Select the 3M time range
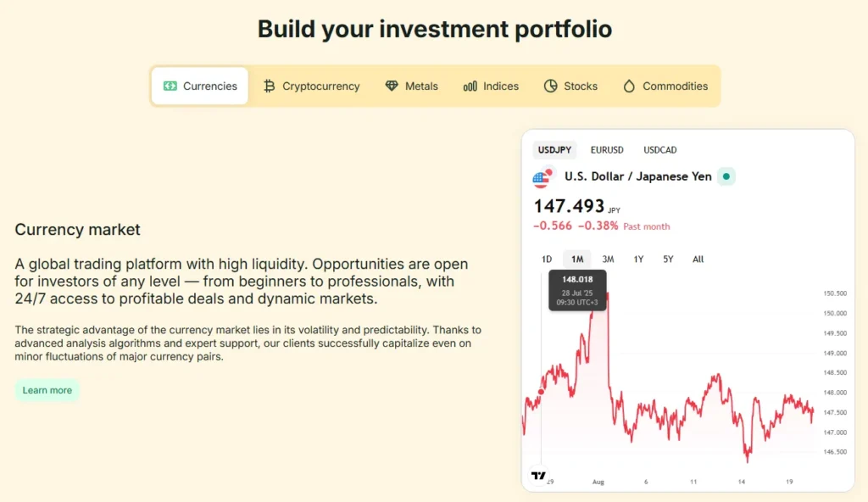 [x=608, y=259]
